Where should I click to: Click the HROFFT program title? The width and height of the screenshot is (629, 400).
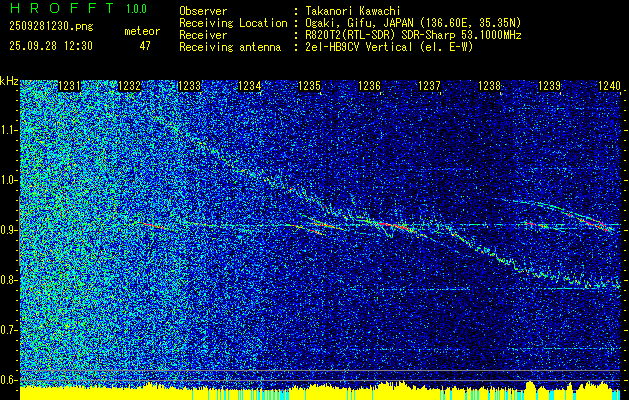pyautogui.click(x=63, y=8)
